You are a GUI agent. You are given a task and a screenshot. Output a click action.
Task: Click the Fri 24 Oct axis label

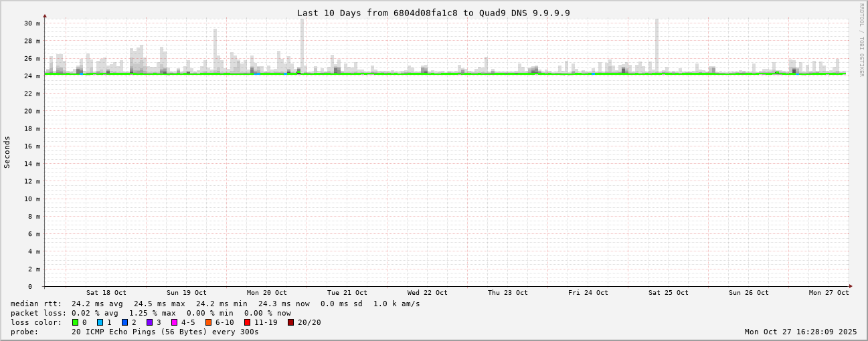coord(588,293)
